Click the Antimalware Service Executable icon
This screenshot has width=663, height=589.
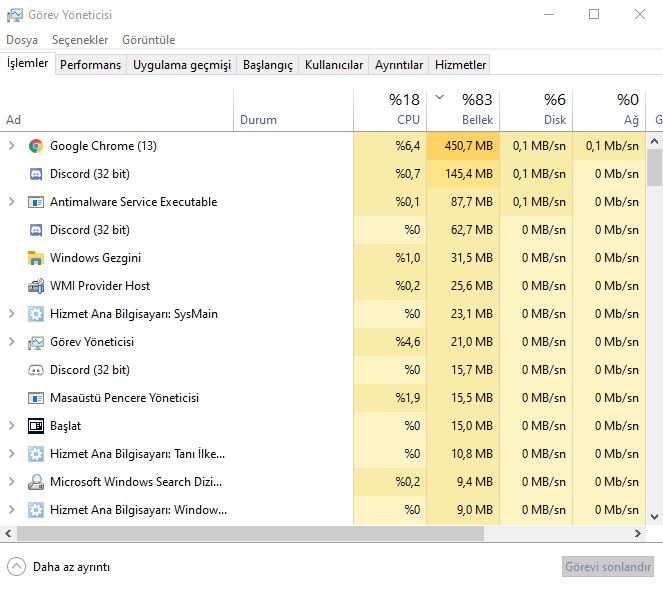pos(36,202)
